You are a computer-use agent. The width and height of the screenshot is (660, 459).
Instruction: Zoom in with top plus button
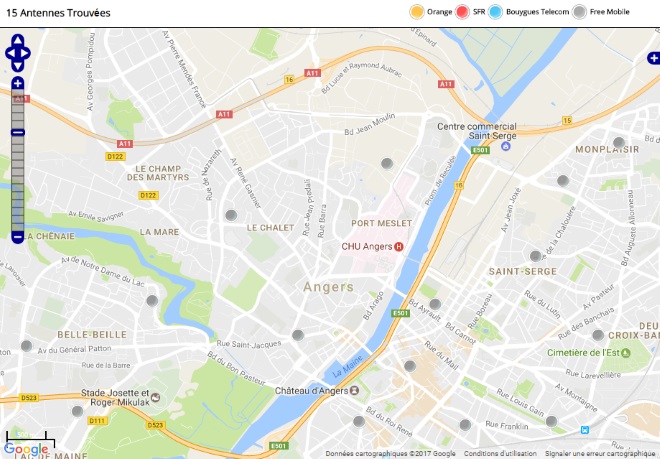[18, 83]
